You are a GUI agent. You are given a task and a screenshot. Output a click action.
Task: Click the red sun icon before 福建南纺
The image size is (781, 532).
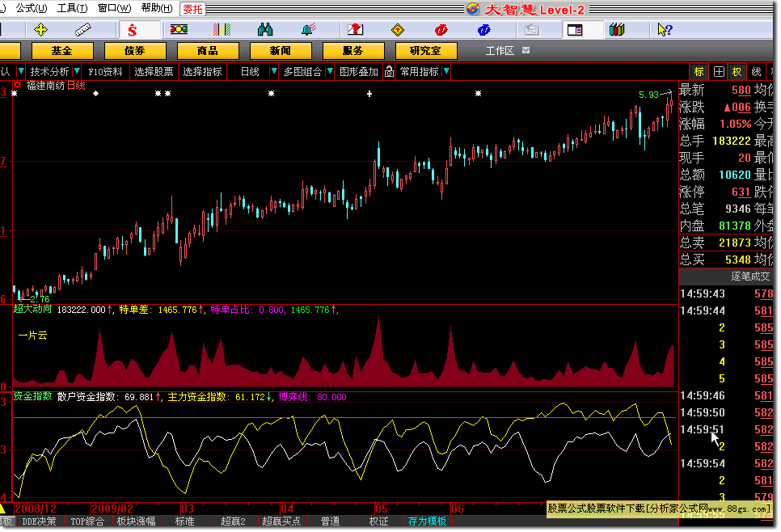18,85
